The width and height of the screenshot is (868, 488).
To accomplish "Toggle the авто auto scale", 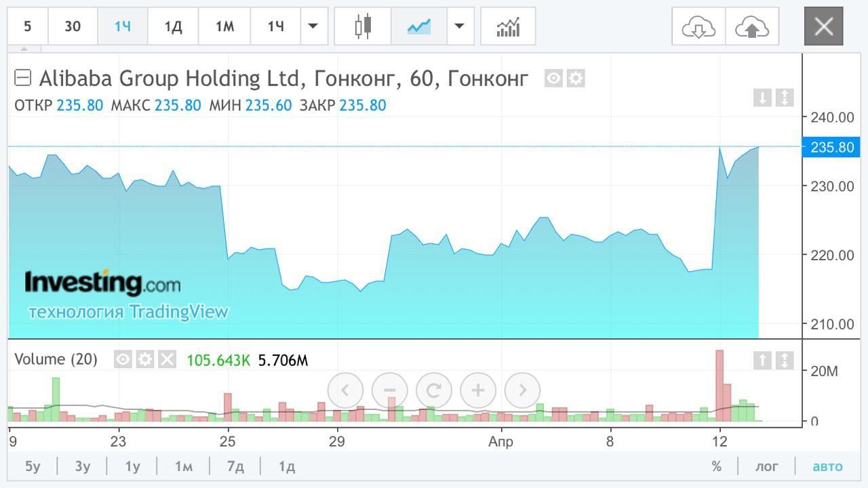I will tap(827, 466).
